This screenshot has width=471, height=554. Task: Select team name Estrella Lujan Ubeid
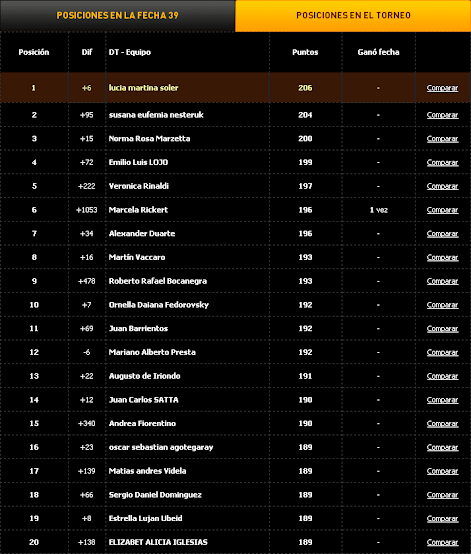[145, 518]
